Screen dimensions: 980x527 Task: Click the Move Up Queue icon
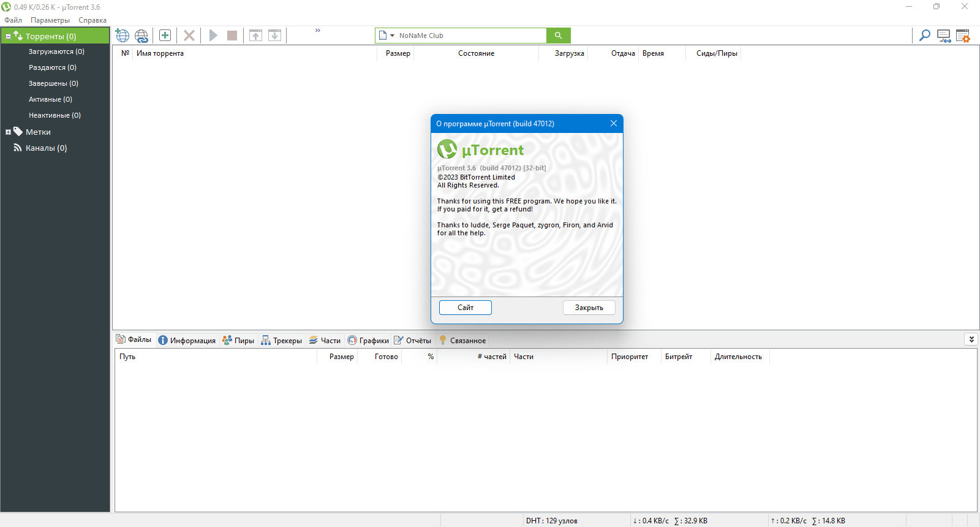256,36
